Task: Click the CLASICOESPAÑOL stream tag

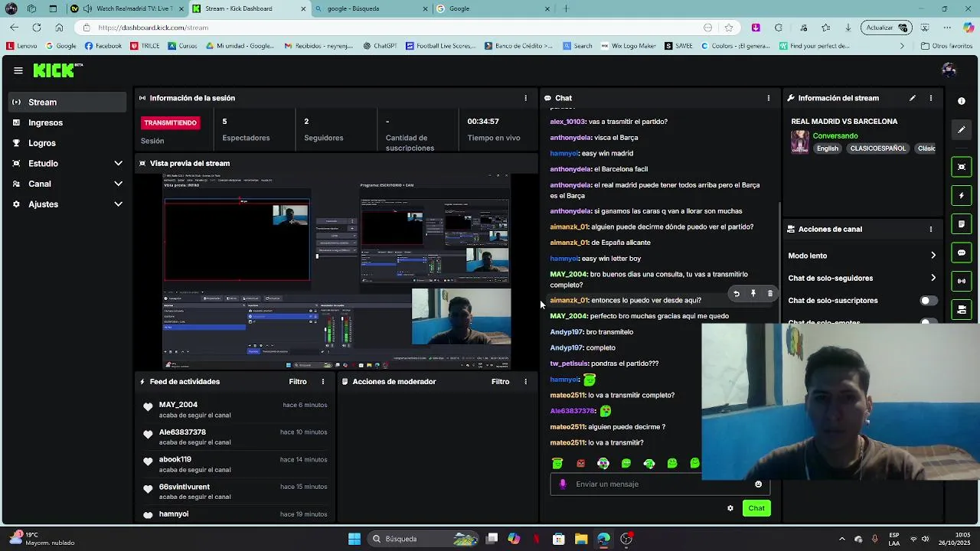Action: (877, 148)
